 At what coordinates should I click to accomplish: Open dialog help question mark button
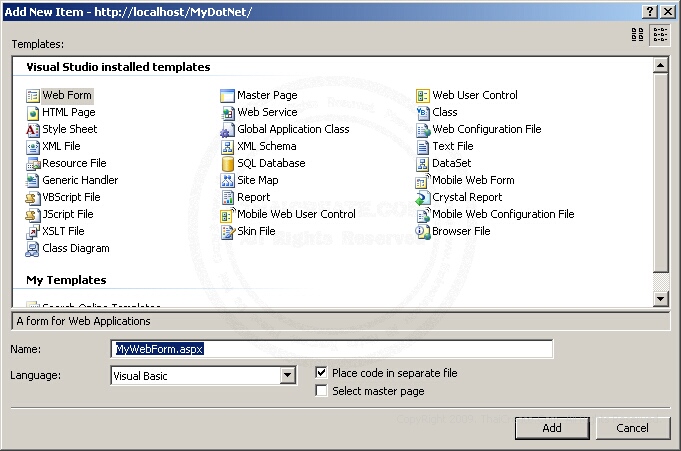(650, 12)
